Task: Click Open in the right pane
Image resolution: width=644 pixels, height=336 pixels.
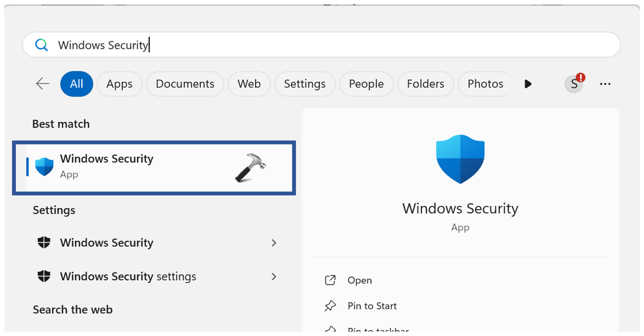Action: [360, 280]
